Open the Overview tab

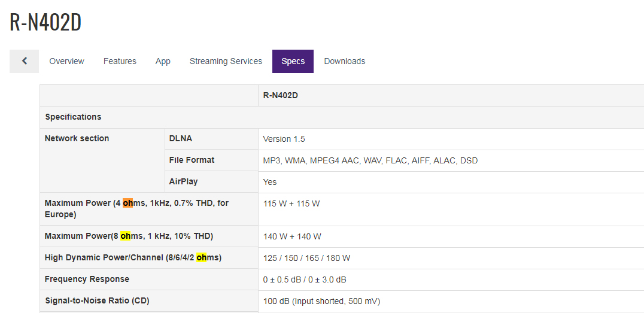click(66, 61)
